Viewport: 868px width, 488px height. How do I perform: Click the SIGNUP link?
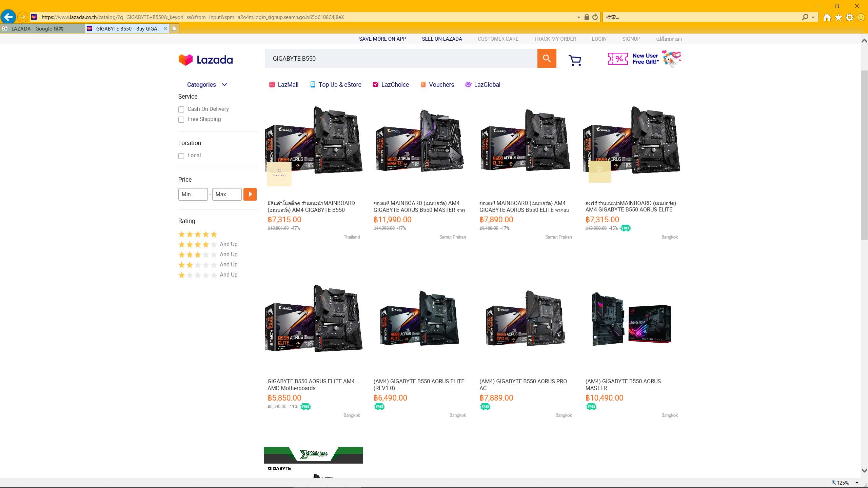click(631, 39)
